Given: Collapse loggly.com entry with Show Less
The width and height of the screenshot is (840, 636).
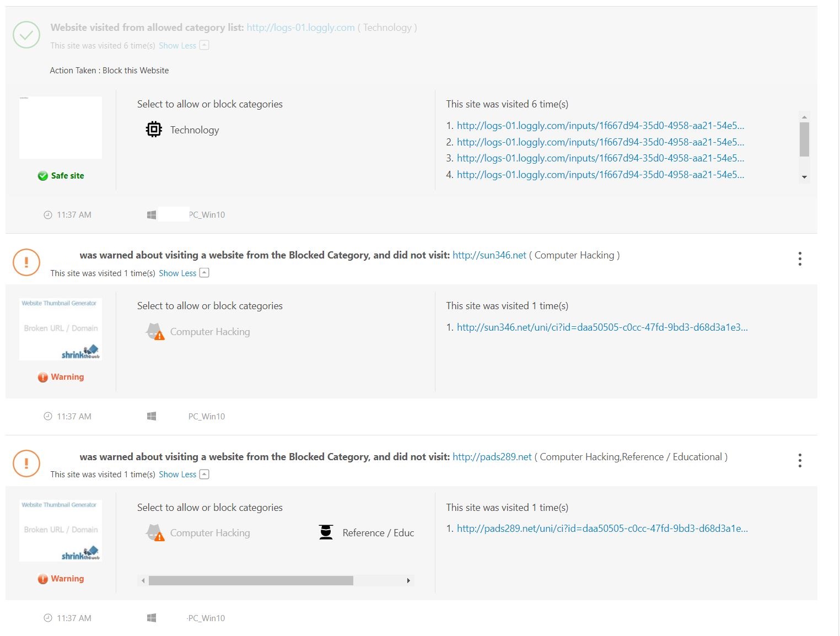Looking at the screenshot, I should pyautogui.click(x=177, y=46).
